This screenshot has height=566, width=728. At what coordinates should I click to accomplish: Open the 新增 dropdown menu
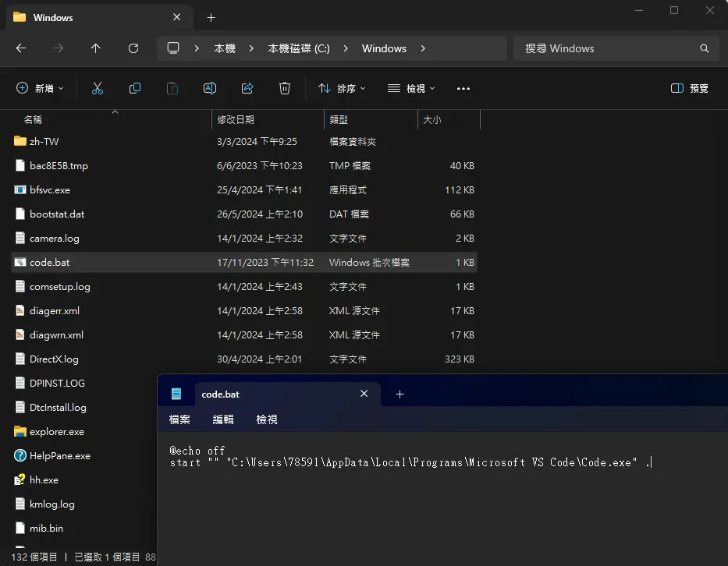[41, 89]
